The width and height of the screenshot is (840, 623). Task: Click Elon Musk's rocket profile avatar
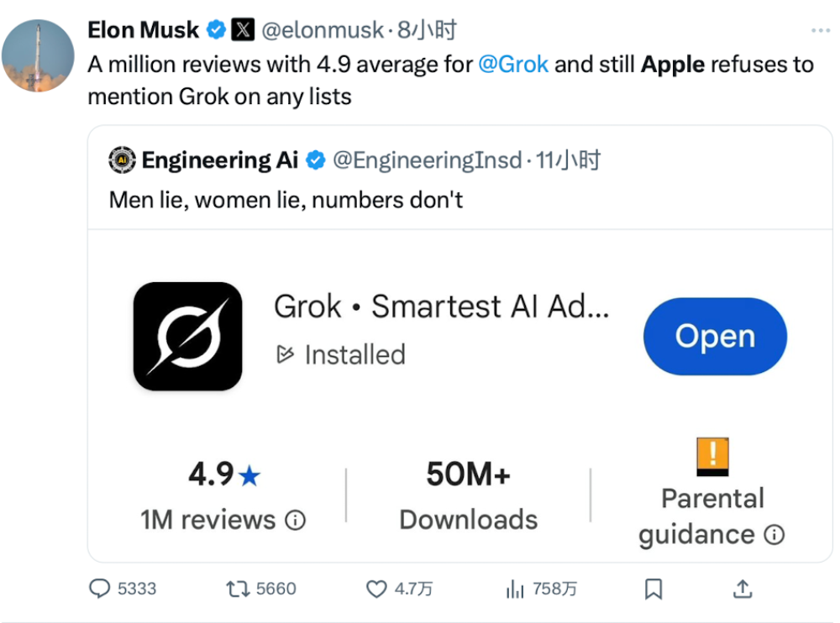(38, 55)
